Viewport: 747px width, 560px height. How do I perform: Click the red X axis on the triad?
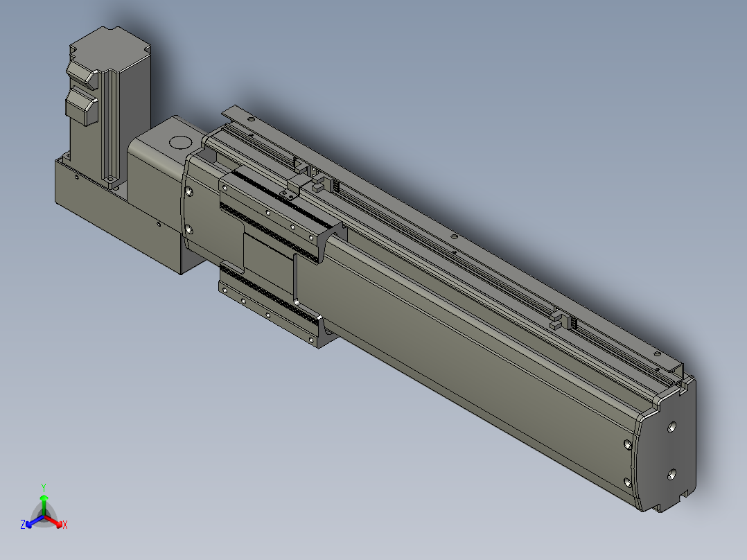pyautogui.click(x=58, y=524)
